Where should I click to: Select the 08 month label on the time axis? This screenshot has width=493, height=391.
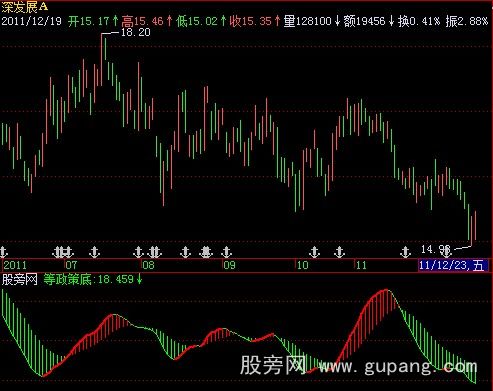[x=148, y=265]
